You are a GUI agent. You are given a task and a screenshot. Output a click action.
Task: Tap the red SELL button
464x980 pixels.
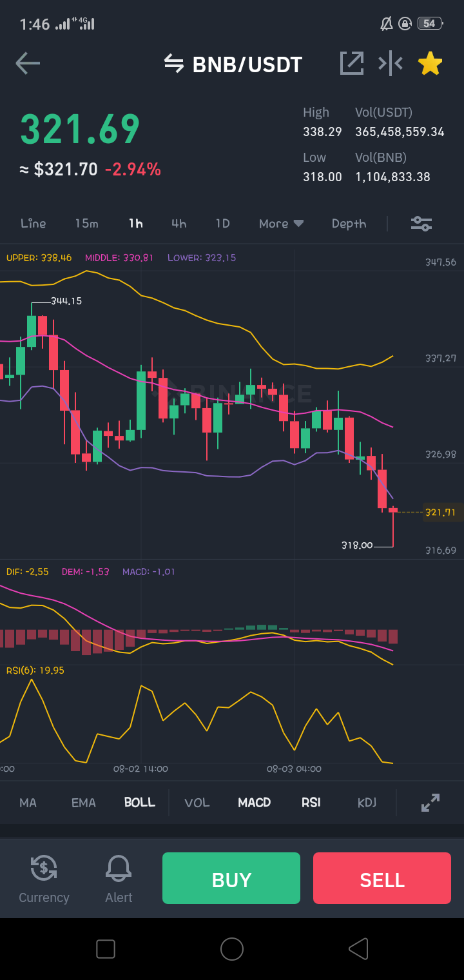(382, 878)
